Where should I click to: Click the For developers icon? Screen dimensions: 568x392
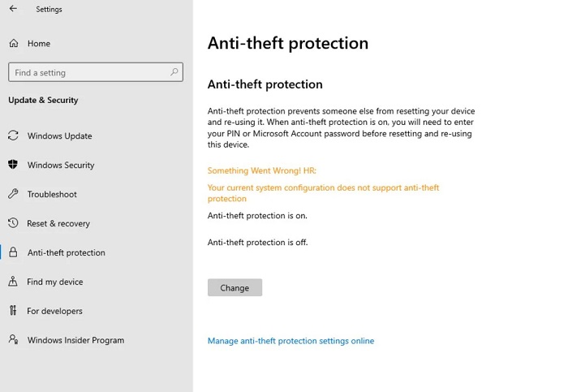[13, 311]
